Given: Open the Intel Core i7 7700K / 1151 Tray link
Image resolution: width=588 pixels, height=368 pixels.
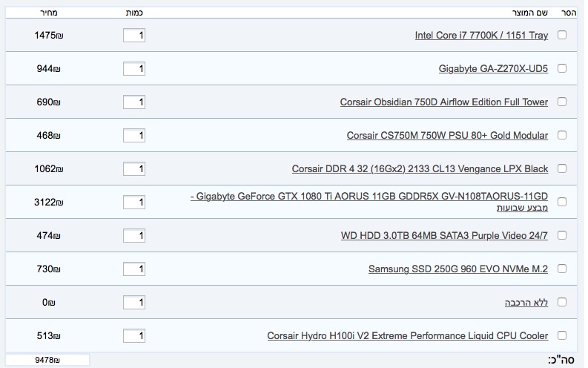Looking at the screenshot, I should click(481, 36).
